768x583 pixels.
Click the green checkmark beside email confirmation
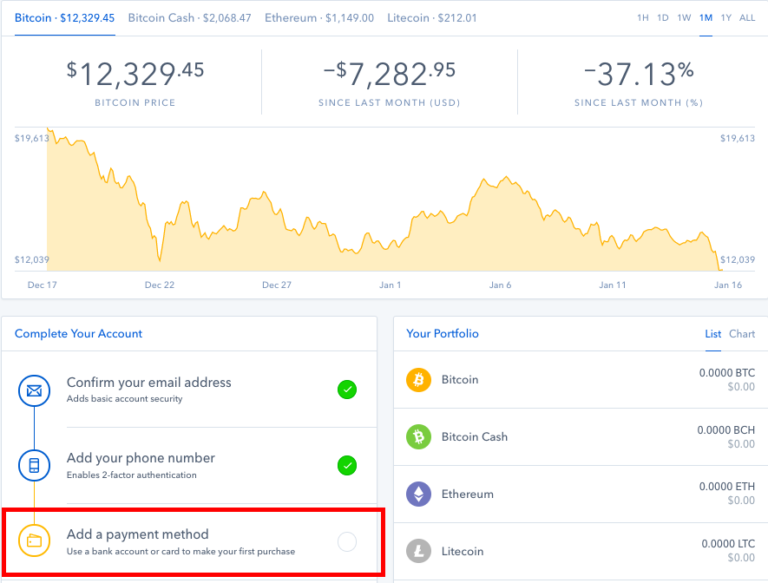click(347, 390)
